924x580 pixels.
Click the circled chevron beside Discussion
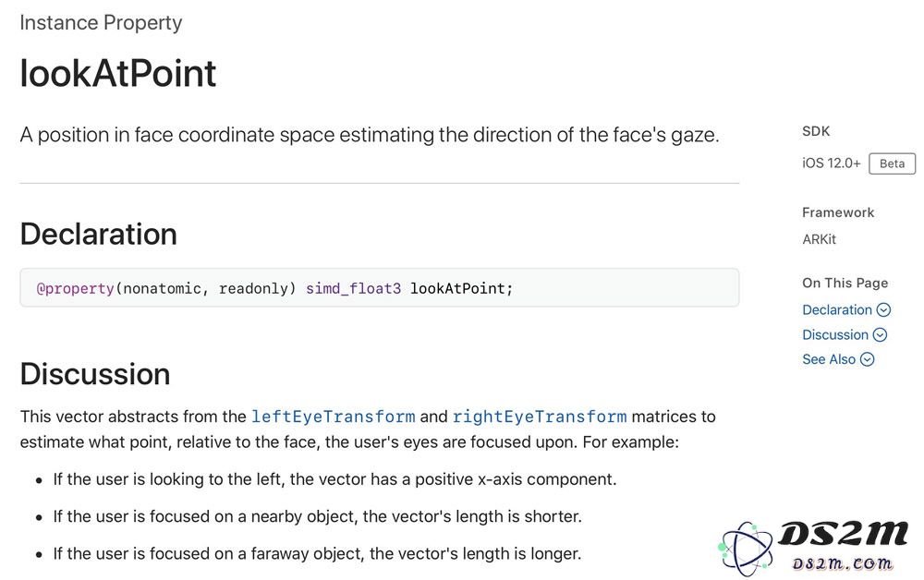pyautogui.click(x=880, y=334)
